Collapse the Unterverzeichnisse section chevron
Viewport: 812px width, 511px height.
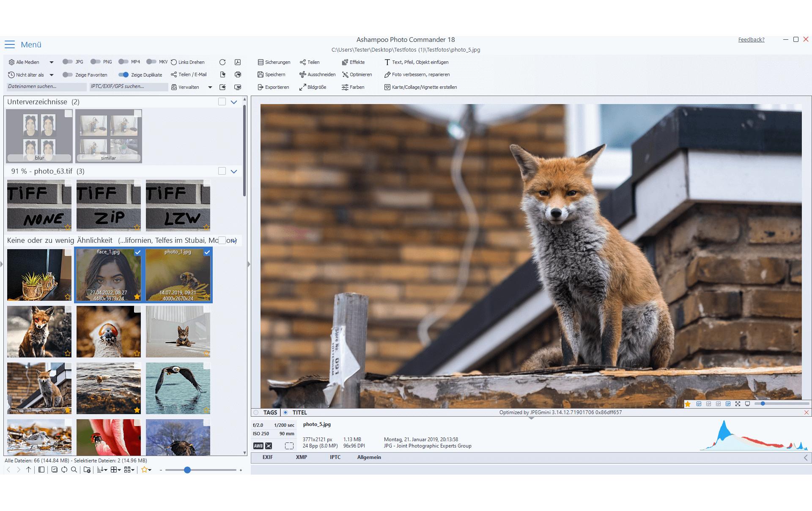(x=234, y=102)
